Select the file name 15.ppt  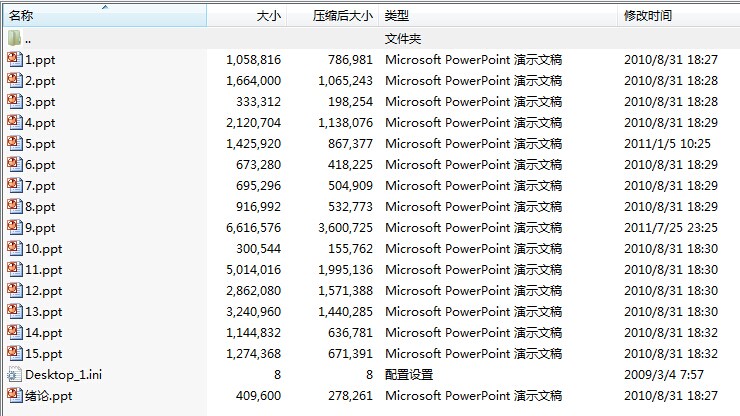(x=43, y=354)
